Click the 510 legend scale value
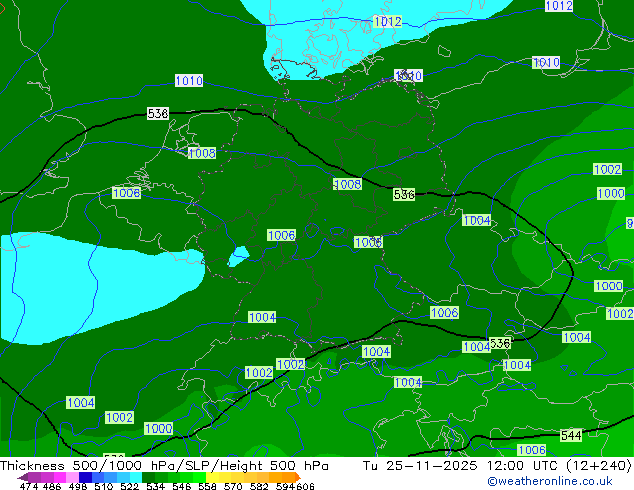Screen dimensions: 634x490 (x=104, y=486)
